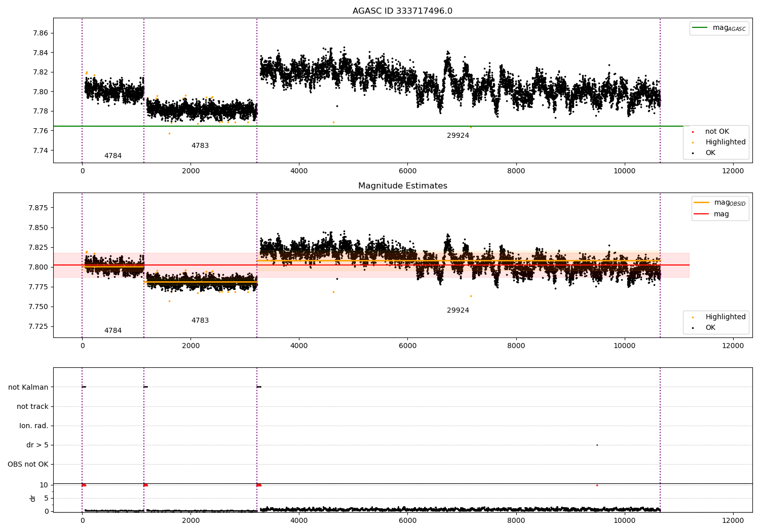This screenshot has height=532, width=760.
Task: Click the 7.78 y-axis tick label
Action: (x=41, y=111)
